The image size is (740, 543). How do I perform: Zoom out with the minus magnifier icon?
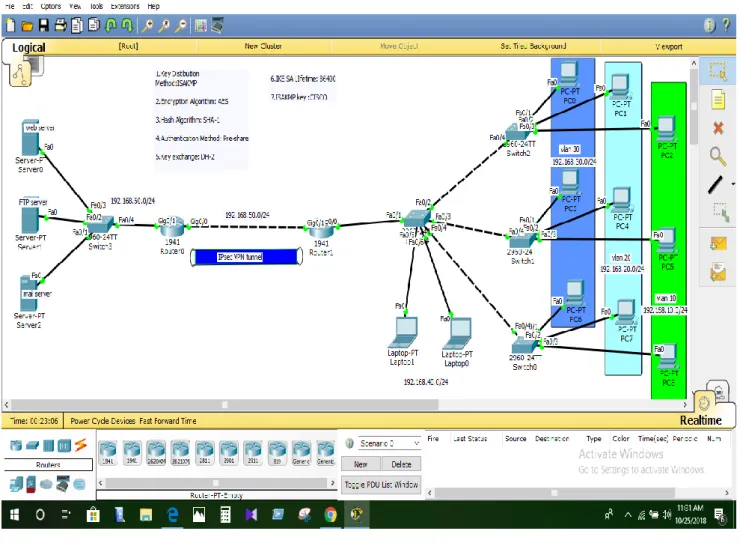pos(181,25)
